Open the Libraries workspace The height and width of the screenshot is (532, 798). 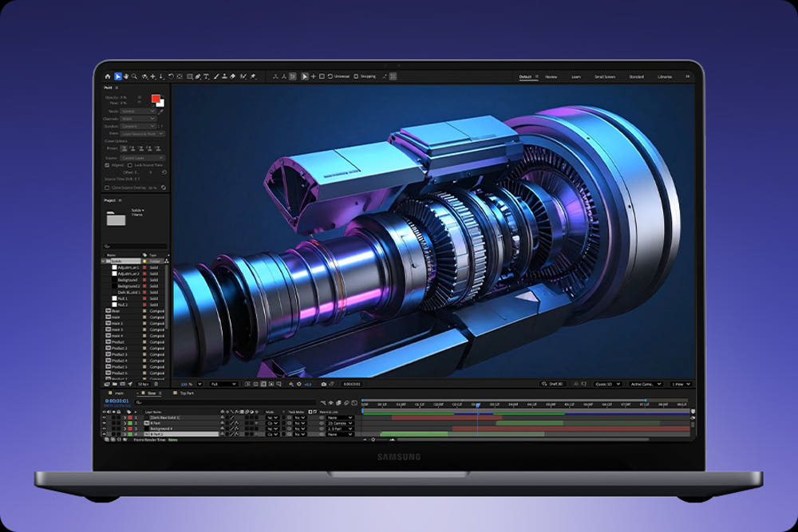[x=664, y=77]
